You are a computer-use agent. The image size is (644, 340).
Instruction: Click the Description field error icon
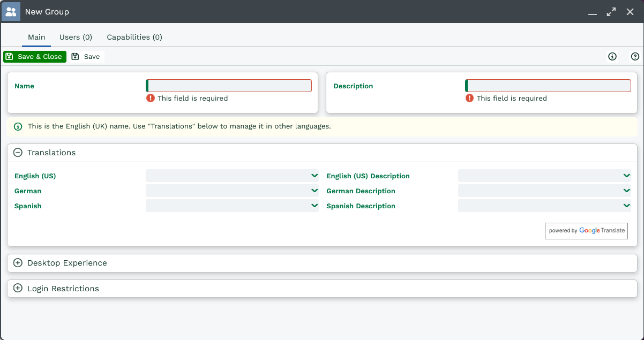coord(469,98)
